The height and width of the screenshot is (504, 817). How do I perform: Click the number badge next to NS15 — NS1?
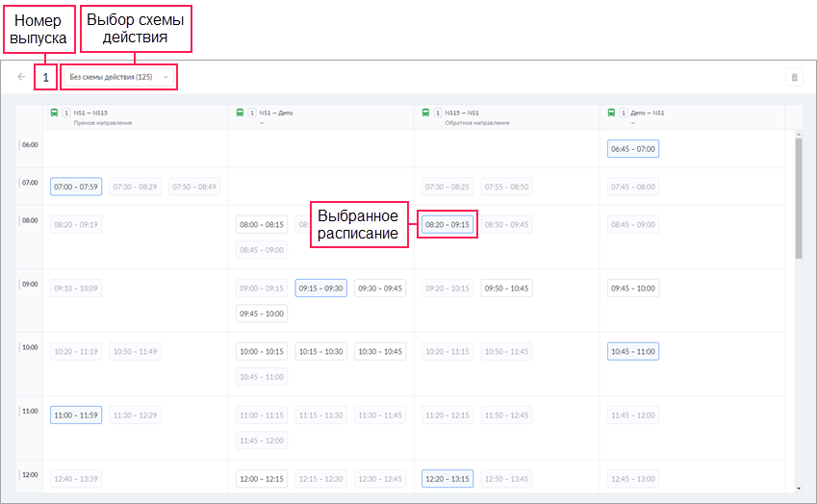click(x=438, y=113)
